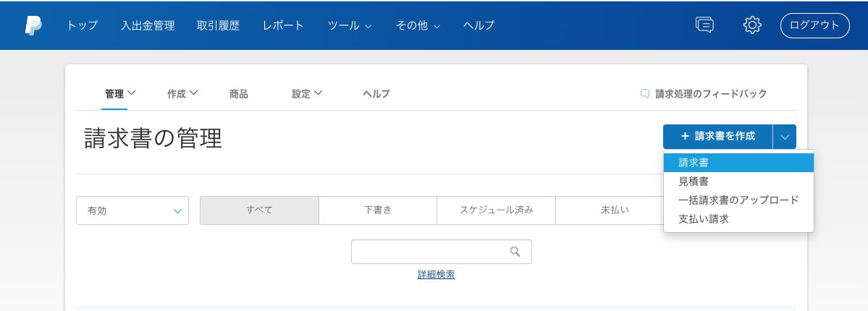Toggle the arrow beside 請求書を作成

pyautogui.click(x=785, y=137)
